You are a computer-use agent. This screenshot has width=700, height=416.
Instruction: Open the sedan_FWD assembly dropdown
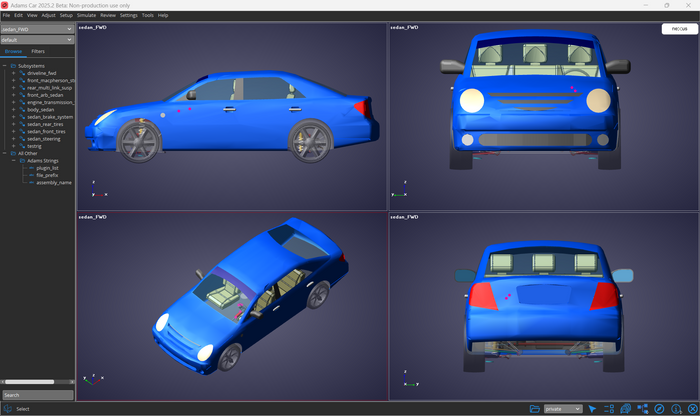tap(37, 29)
